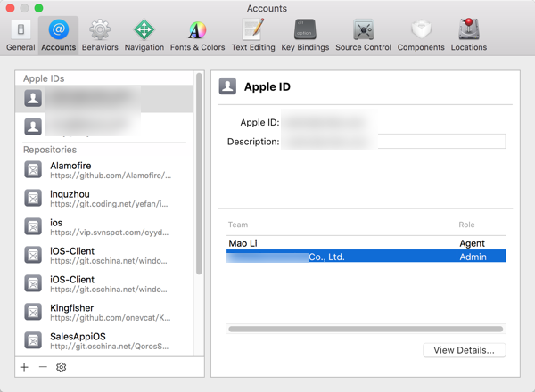Click the Description text field
Image resolution: width=535 pixels, height=392 pixels.
pyautogui.click(x=394, y=141)
